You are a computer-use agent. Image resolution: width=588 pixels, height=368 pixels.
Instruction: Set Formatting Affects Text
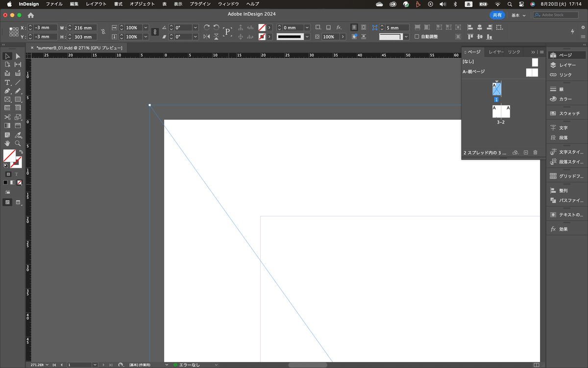click(x=16, y=174)
